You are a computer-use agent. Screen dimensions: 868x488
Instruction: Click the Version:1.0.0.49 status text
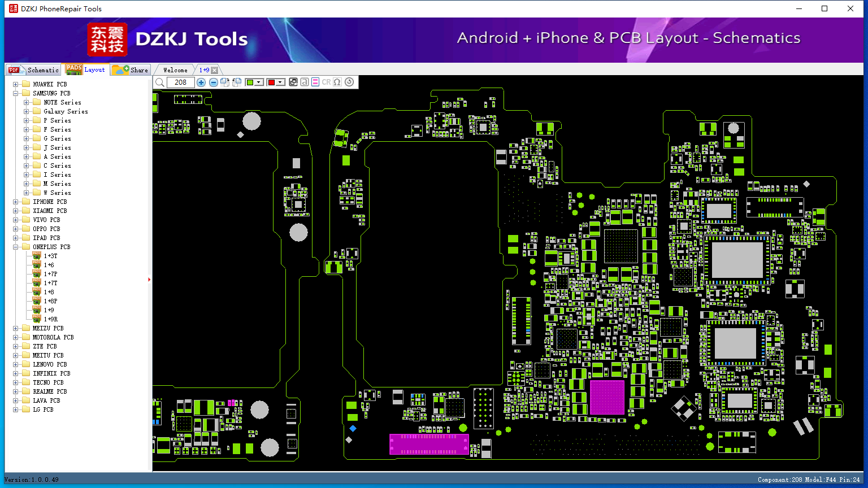[x=32, y=480]
